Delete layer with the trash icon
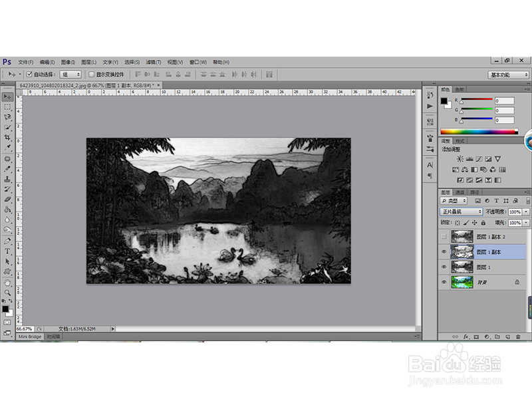532x399 pixels. [518, 336]
